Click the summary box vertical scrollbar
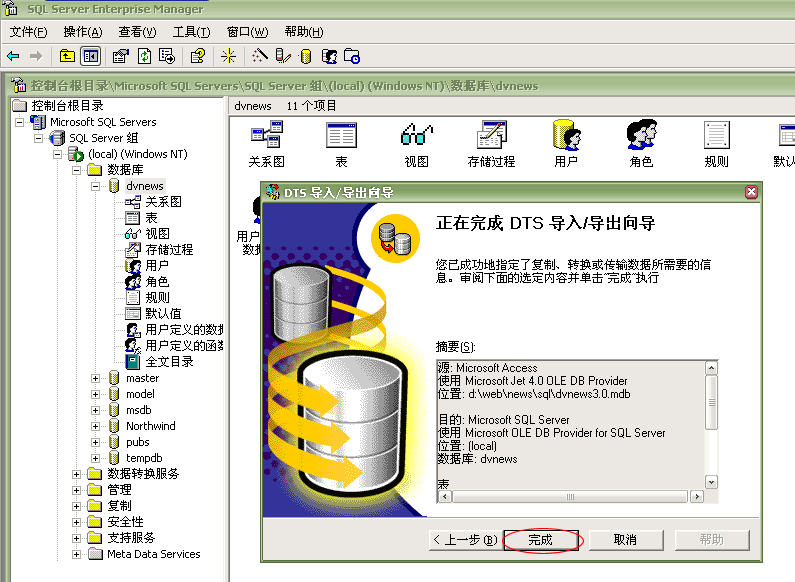This screenshot has width=795, height=582. (711, 430)
